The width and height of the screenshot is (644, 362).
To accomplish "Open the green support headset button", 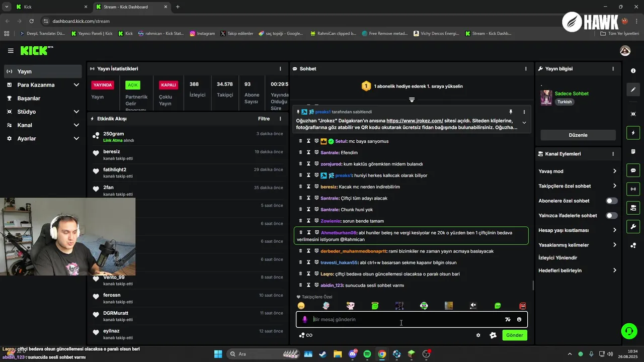I will (x=629, y=331).
